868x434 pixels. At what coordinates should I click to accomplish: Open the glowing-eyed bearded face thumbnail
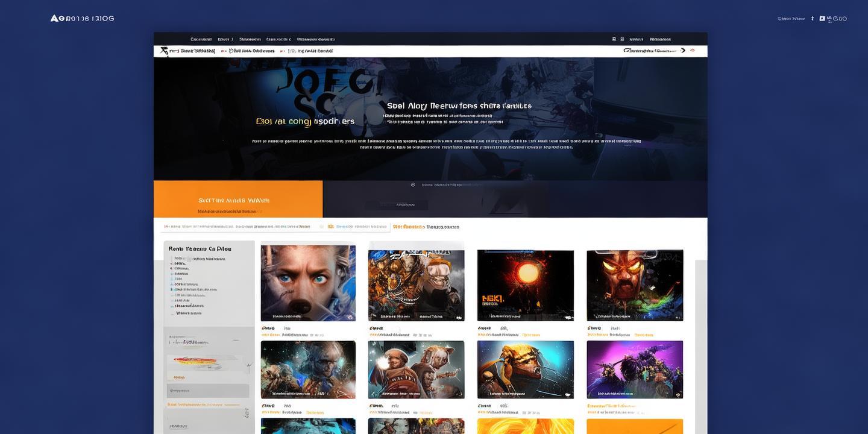click(x=635, y=286)
